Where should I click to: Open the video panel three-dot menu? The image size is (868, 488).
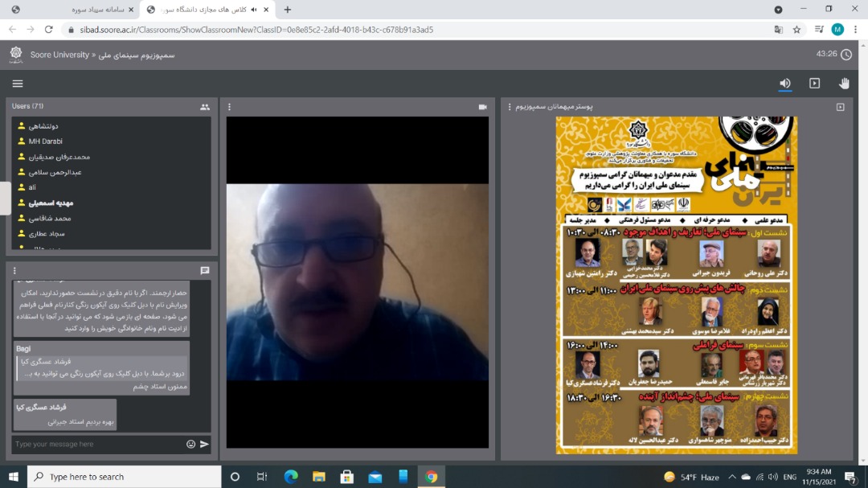point(229,107)
